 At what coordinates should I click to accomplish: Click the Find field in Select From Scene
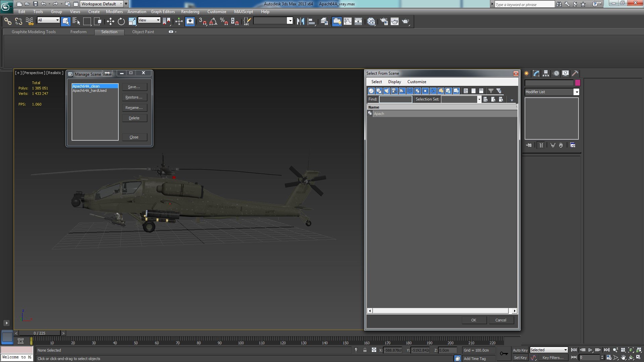(396, 99)
